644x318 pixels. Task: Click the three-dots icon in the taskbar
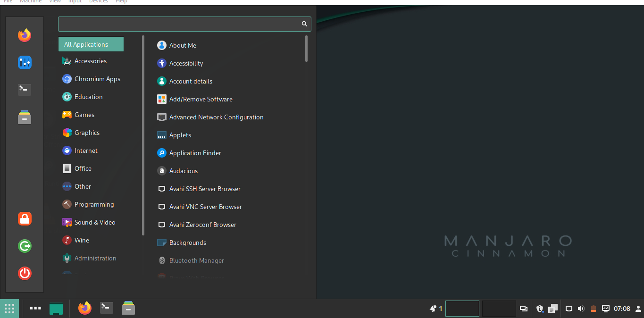point(35,309)
